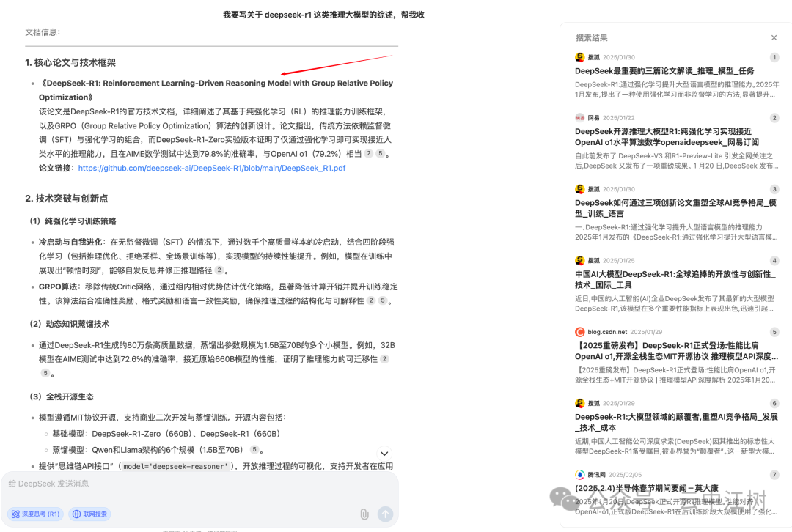
Task: Click number badge 4 in search results
Action: 774,260
